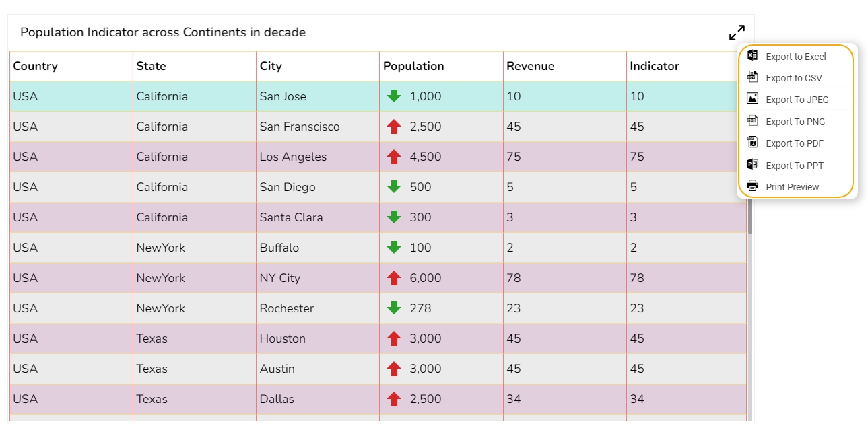Maximize the grid with the expand arrows icon
Image resolution: width=868 pixels, height=428 pixels.
click(737, 32)
